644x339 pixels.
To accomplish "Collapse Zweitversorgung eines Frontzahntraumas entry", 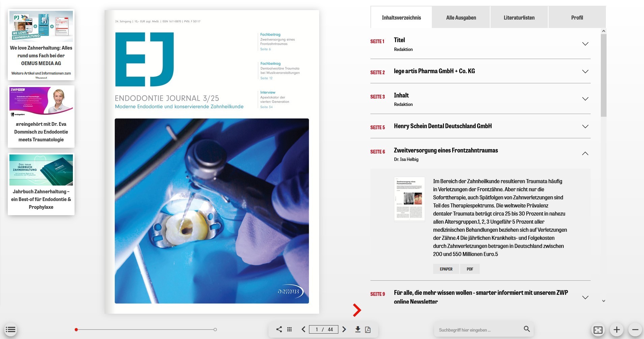I will [585, 153].
